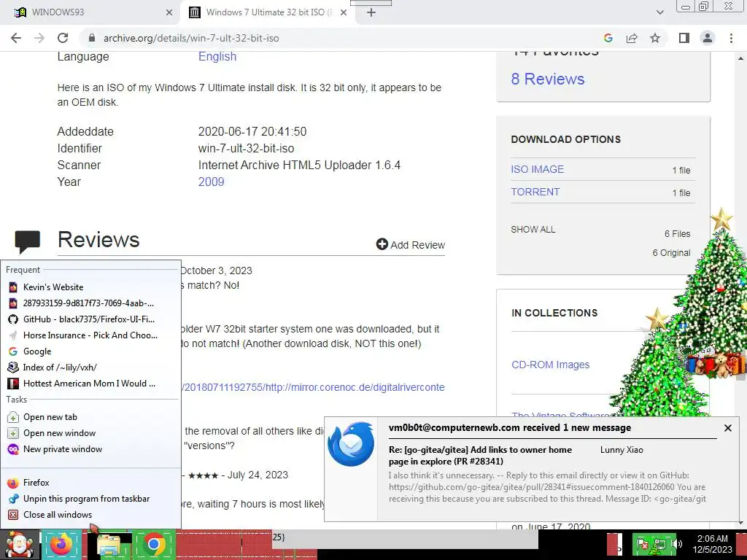This screenshot has width=747, height=560.
Task: Open the mirror.corenoc.de web archive link
Action: point(312,387)
